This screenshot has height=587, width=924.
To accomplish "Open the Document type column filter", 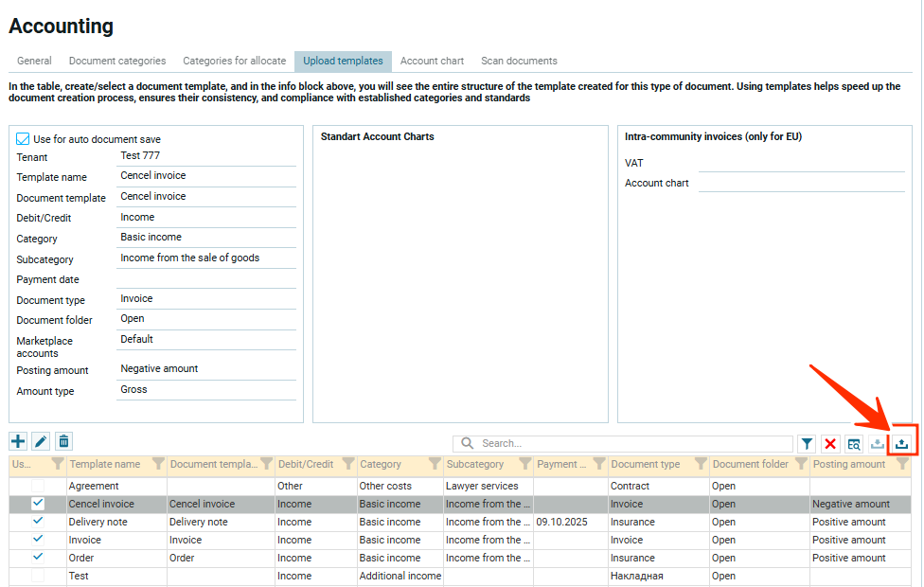I will (700, 464).
